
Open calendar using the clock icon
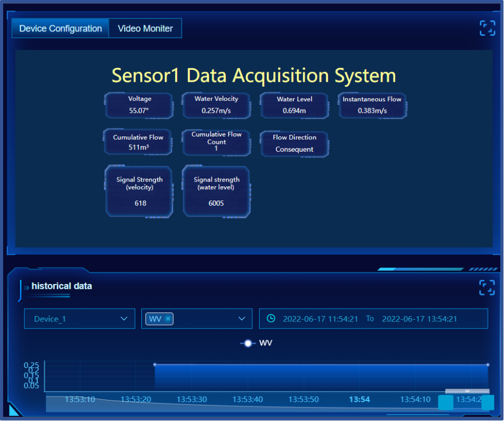click(271, 318)
